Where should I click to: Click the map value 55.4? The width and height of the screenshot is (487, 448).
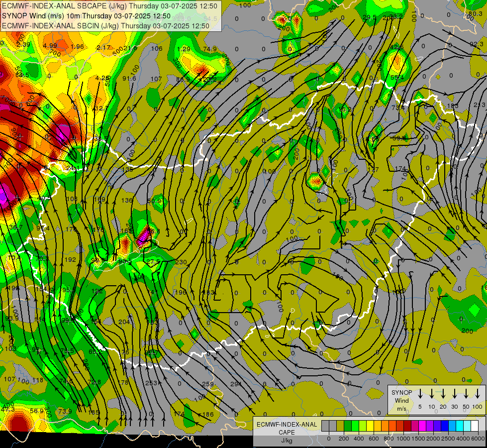point(397,77)
